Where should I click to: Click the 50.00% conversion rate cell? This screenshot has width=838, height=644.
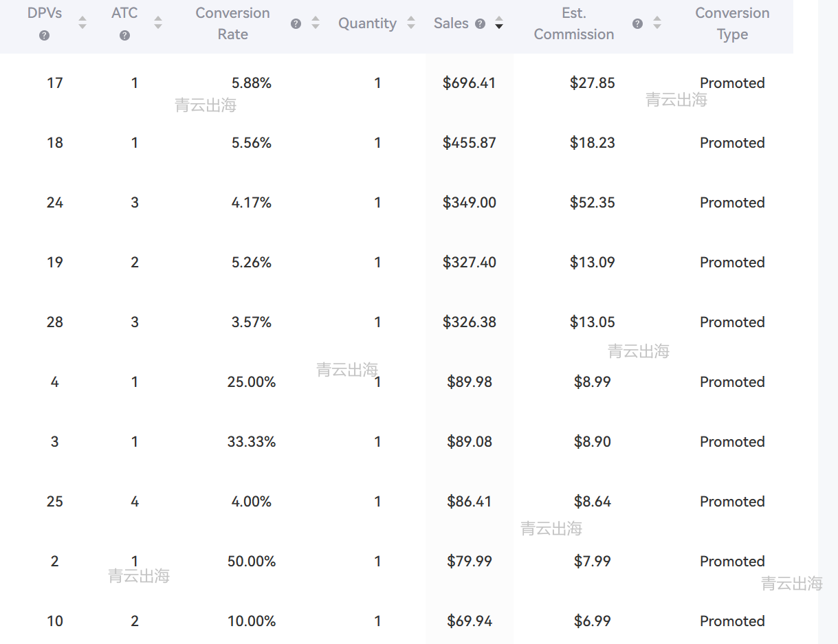pyautogui.click(x=252, y=562)
